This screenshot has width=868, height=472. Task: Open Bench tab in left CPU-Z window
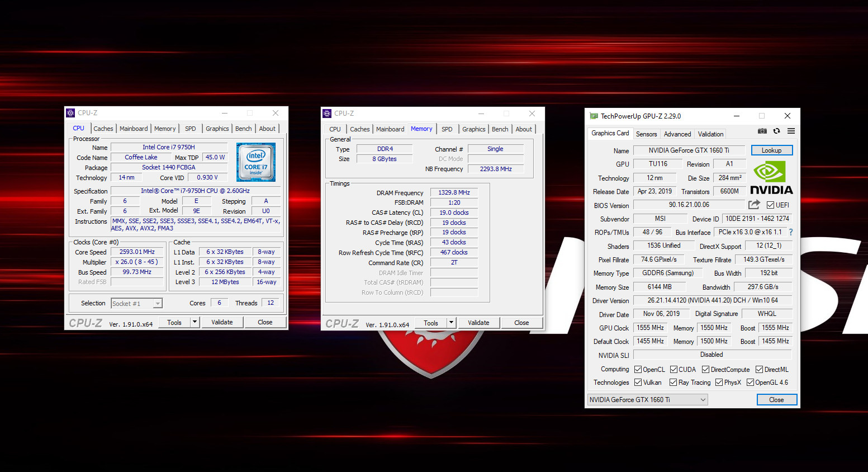[x=244, y=129]
